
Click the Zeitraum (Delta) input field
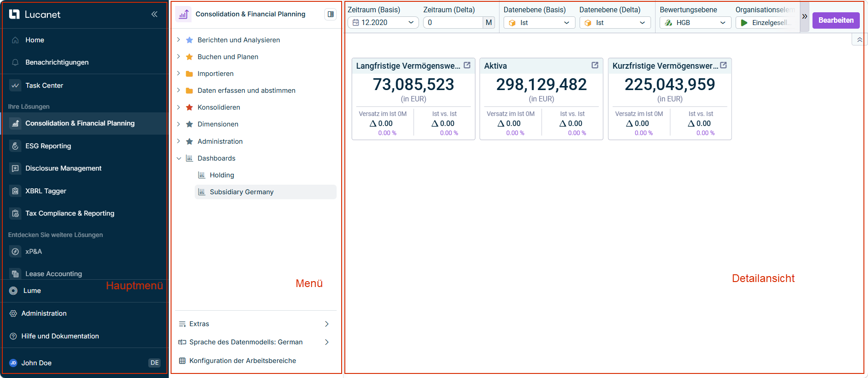(453, 22)
